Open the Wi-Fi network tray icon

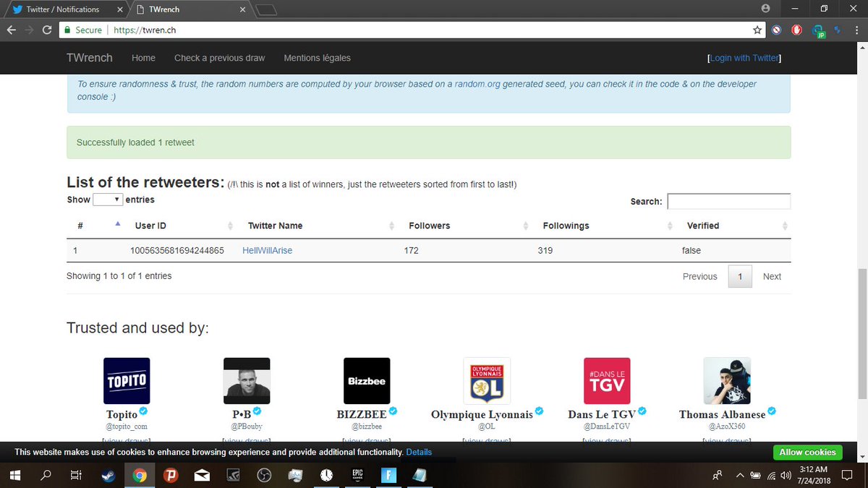771,475
